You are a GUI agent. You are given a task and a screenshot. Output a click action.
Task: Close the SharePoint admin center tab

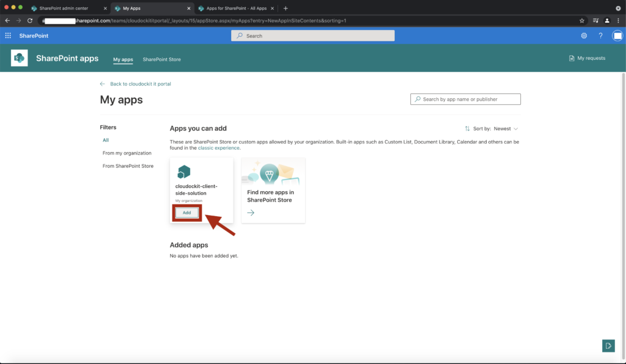pyautogui.click(x=105, y=8)
